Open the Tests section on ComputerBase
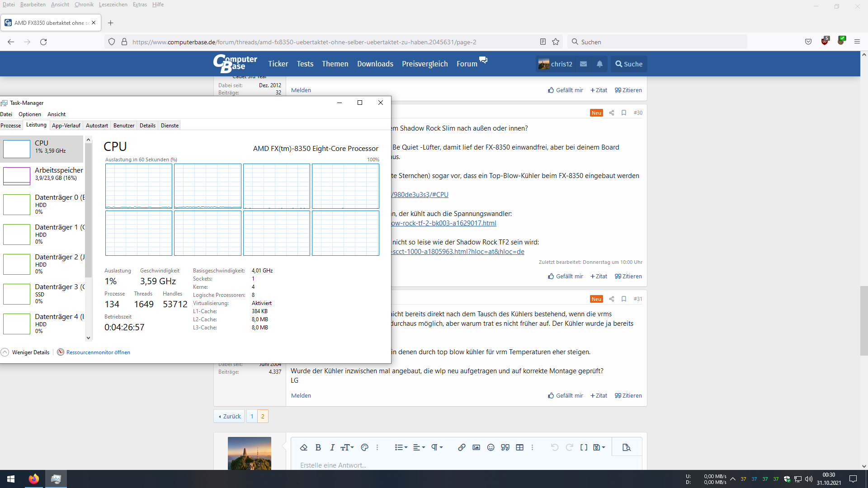The height and width of the screenshot is (488, 868). (305, 64)
